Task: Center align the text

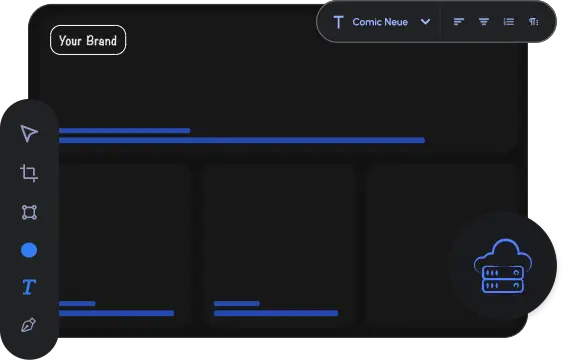Action: (x=484, y=22)
